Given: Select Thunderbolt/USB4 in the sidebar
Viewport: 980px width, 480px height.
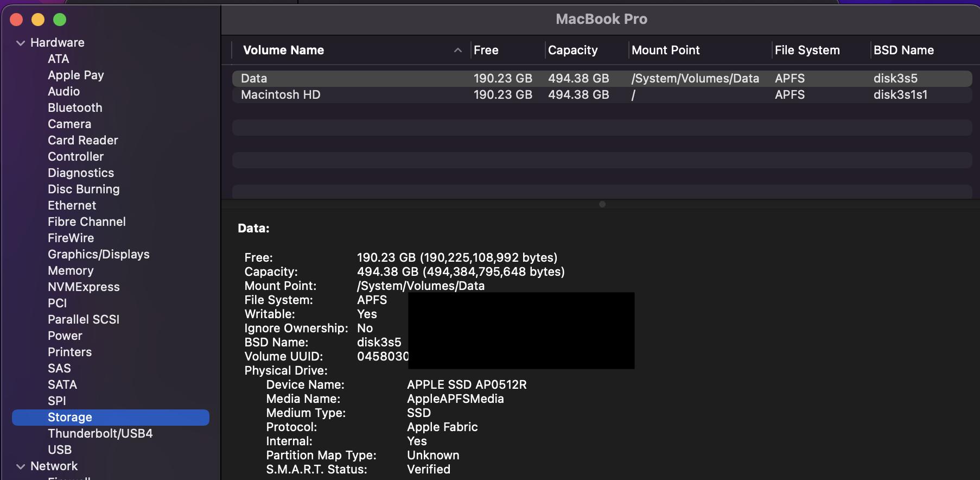Looking at the screenshot, I should pos(100,434).
